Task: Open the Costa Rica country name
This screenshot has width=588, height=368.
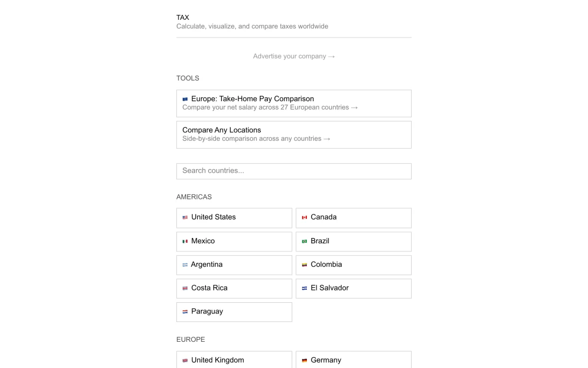Action: click(209, 288)
